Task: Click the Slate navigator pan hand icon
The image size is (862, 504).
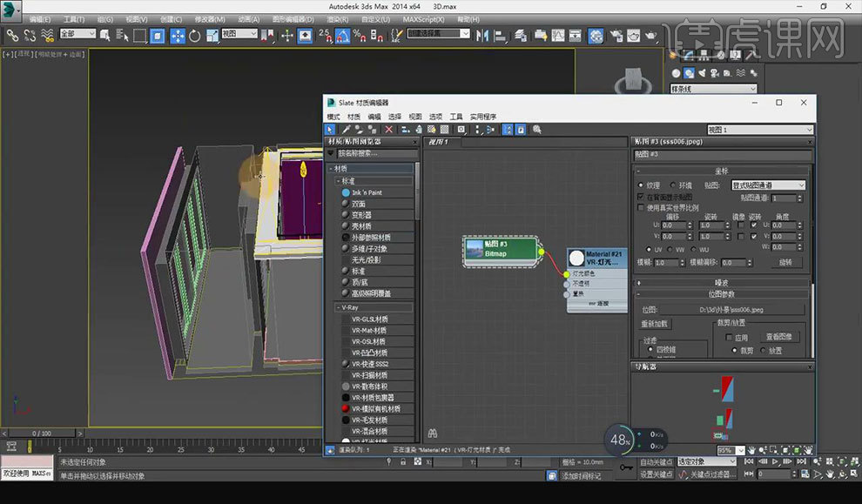Action: pyautogui.click(x=751, y=451)
